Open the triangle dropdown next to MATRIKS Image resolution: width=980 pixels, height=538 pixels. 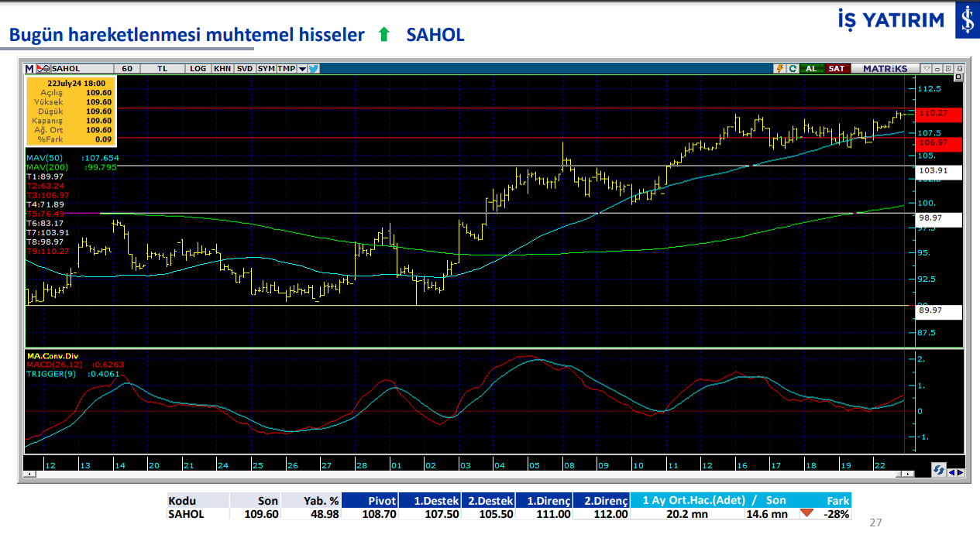(927, 68)
